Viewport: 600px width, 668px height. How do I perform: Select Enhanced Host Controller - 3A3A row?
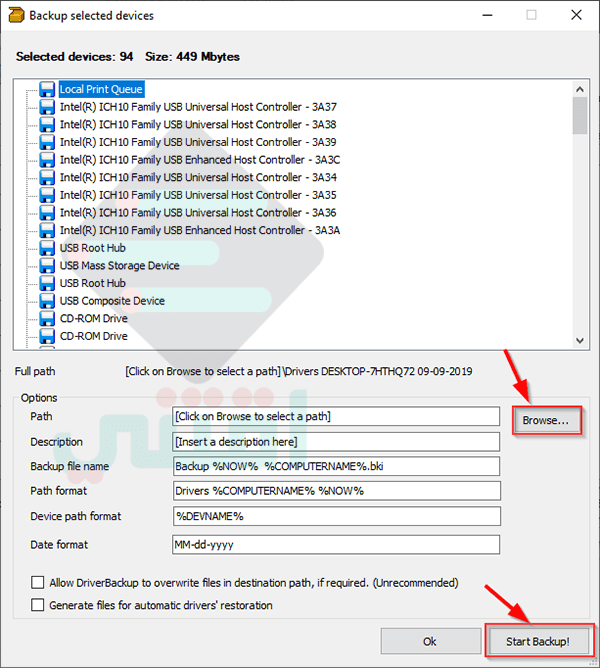(200, 230)
